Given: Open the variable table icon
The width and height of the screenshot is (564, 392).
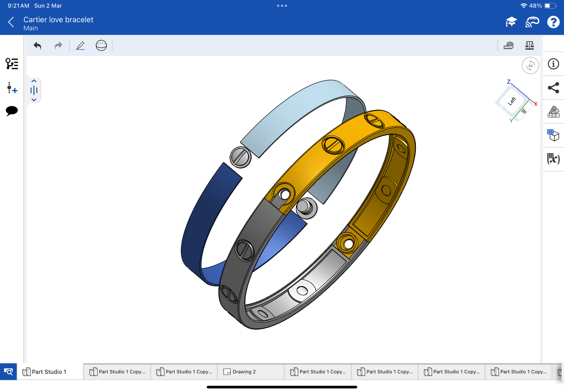Looking at the screenshot, I should point(553,159).
